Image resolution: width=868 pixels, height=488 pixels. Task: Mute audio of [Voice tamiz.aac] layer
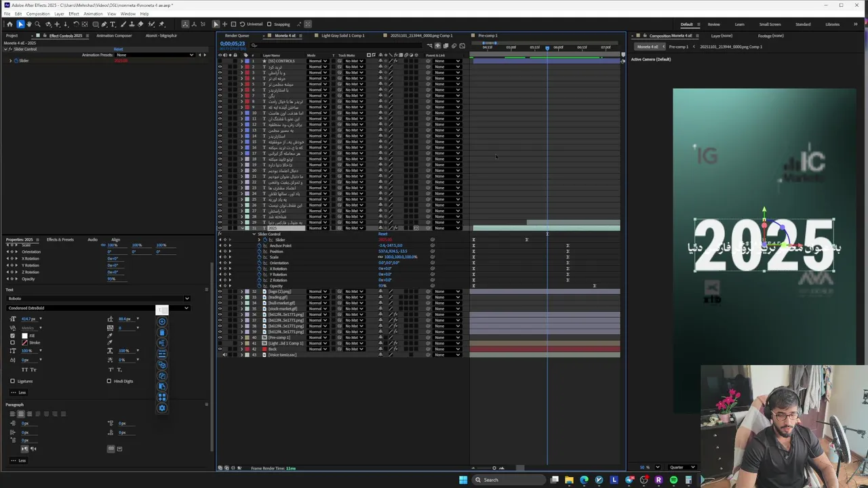point(225,354)
